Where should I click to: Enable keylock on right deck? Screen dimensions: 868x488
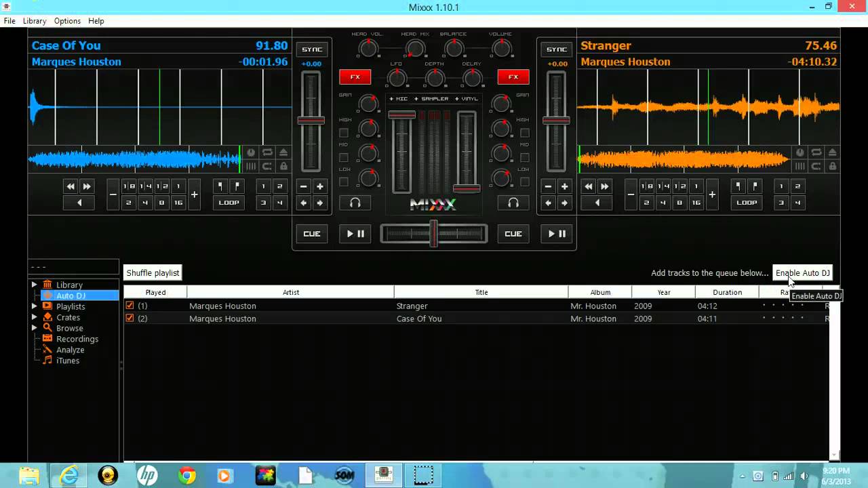[832, 166]
